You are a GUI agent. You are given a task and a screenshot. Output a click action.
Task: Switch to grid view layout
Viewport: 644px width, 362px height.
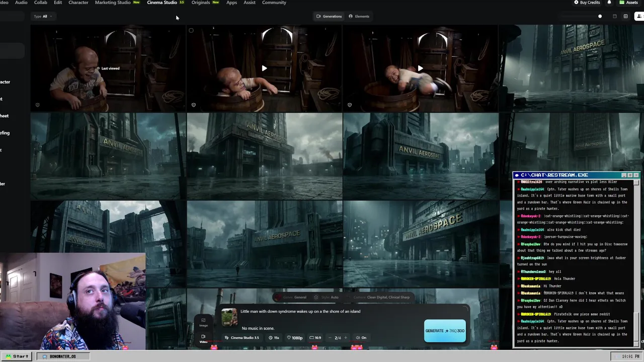coord(625,16)
